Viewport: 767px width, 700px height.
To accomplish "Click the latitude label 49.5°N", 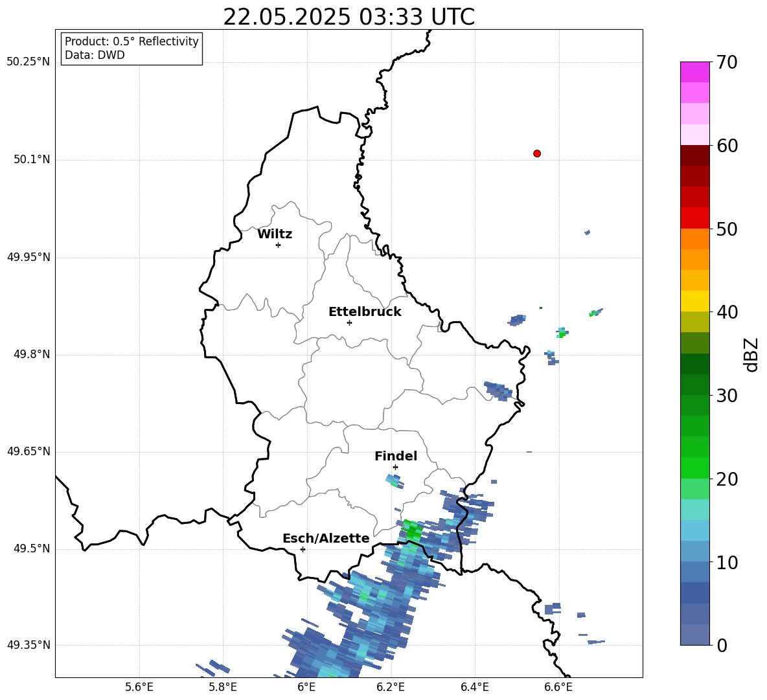I will tap(32, 549).
